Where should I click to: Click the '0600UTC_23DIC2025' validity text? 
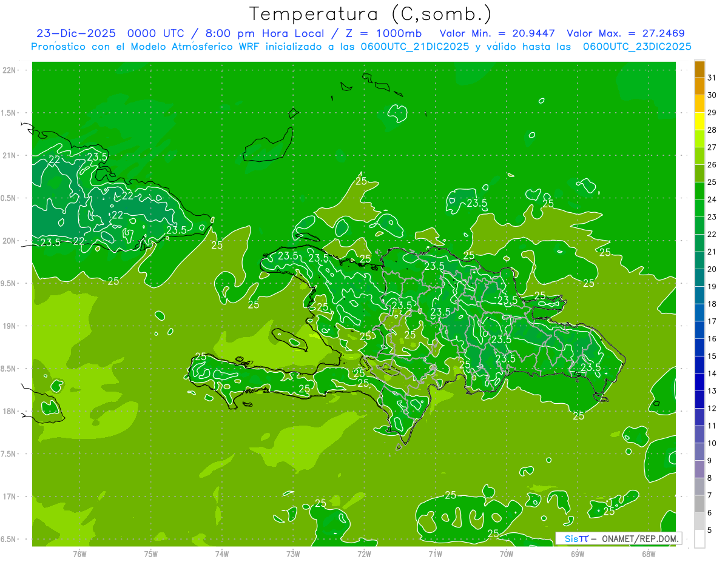(x=637, y=47)
